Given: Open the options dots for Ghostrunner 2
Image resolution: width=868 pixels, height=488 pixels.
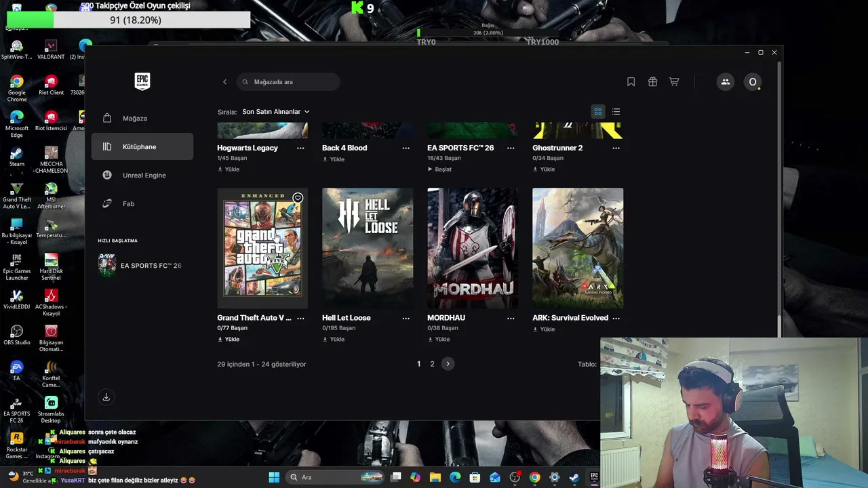Looking at the screenshot, I should coord(616,148).
